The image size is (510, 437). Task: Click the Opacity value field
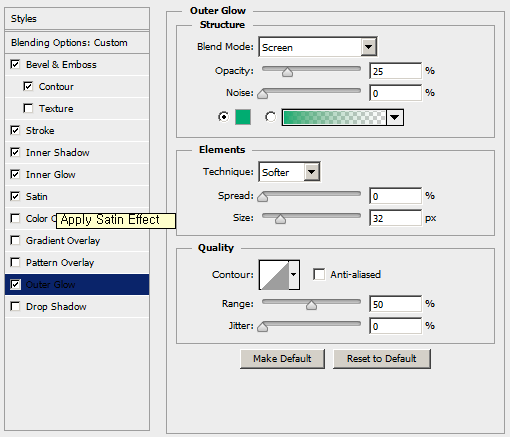click(395, 71)
